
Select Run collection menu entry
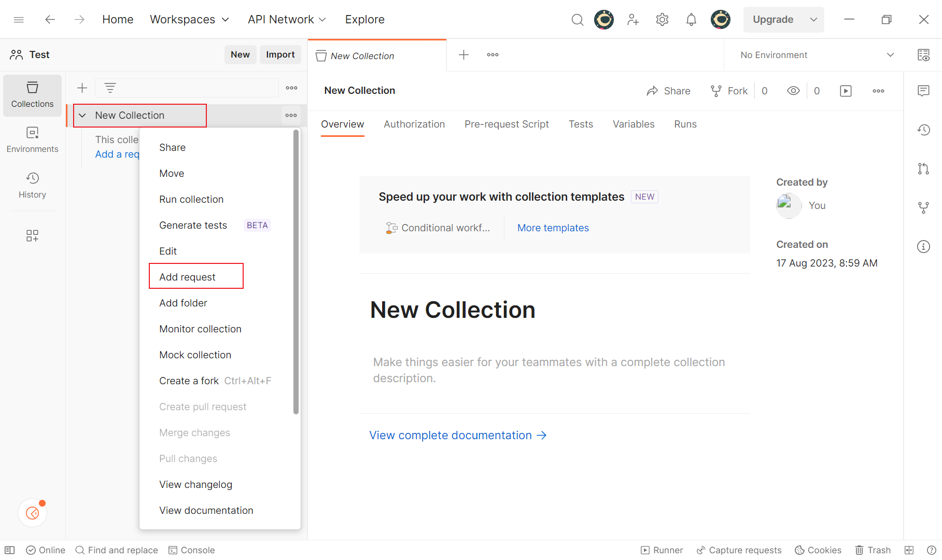tap(191, 199)
